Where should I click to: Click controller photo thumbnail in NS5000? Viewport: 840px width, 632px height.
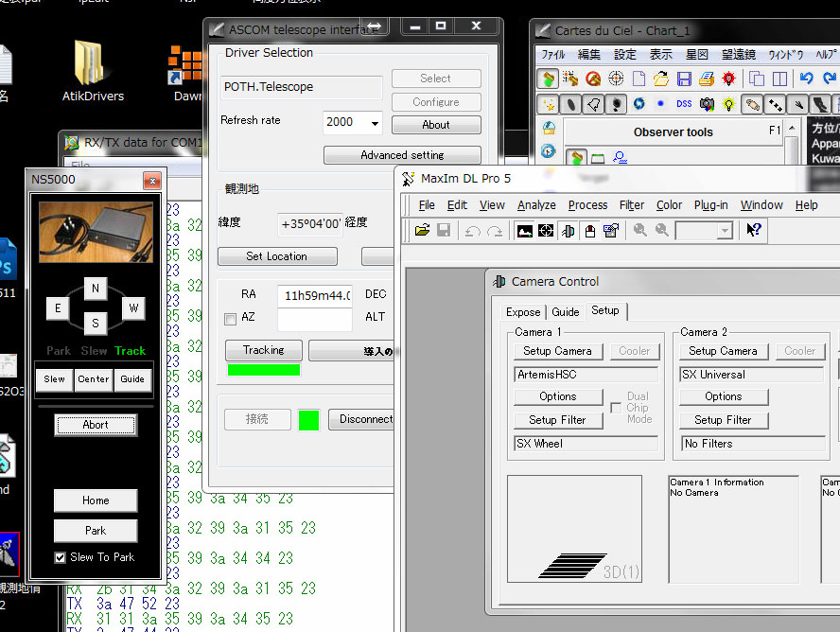[x=96, y=232]
